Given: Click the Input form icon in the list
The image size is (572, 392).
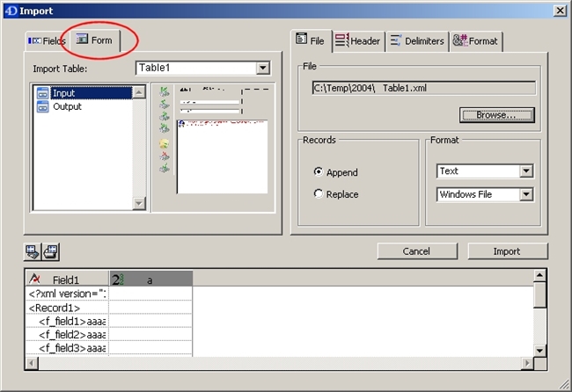Looking at the screenshot, I should pyautogui.click(x=43, y=93).
